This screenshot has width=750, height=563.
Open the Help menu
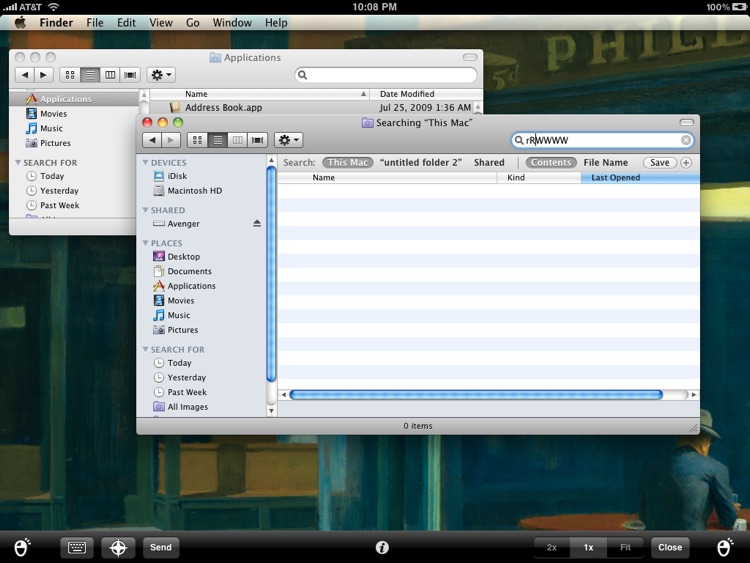pos(276,22)
